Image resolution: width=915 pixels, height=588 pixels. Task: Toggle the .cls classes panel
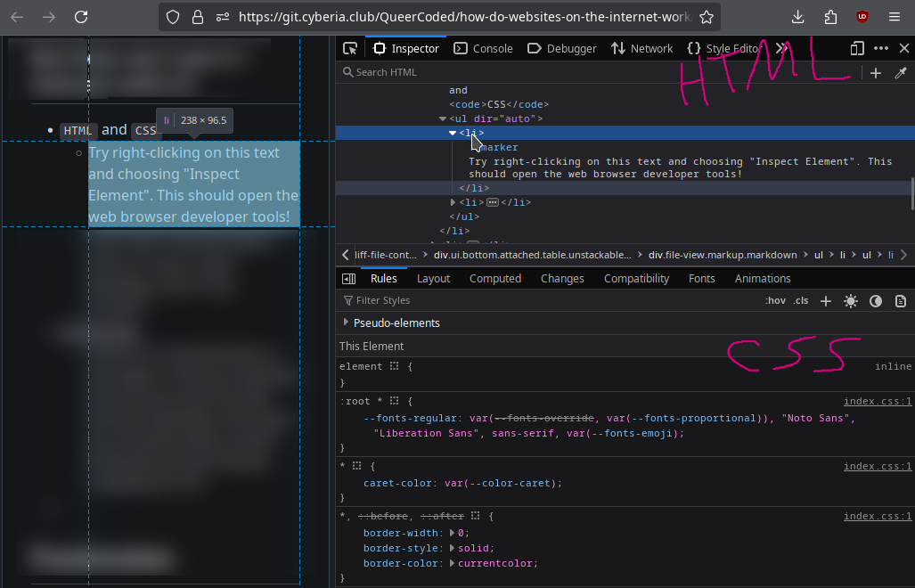point(801,300)
